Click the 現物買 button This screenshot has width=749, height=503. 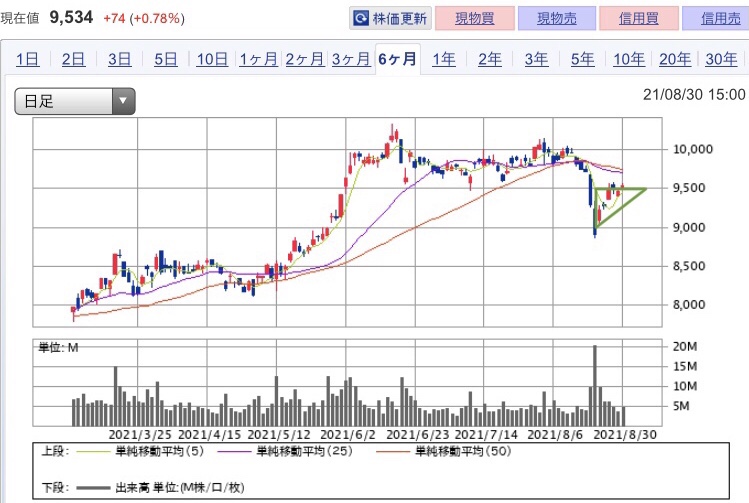(x=474, y=19)
